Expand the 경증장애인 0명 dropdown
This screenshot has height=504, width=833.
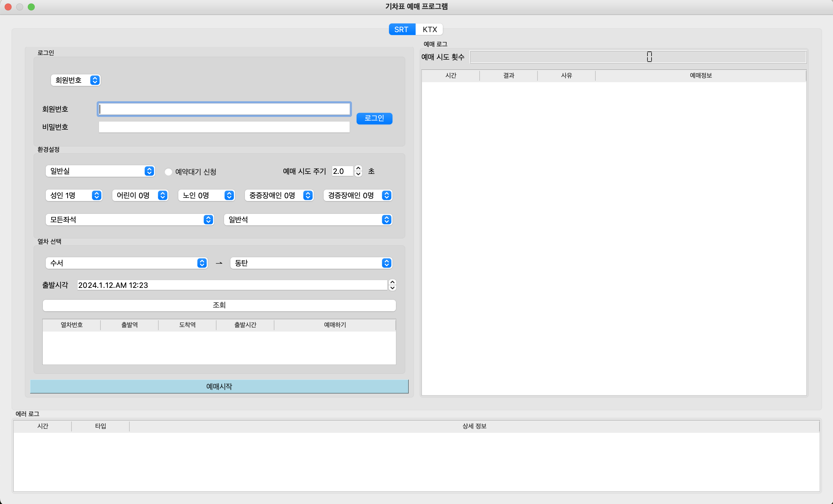tap(358, 195)
